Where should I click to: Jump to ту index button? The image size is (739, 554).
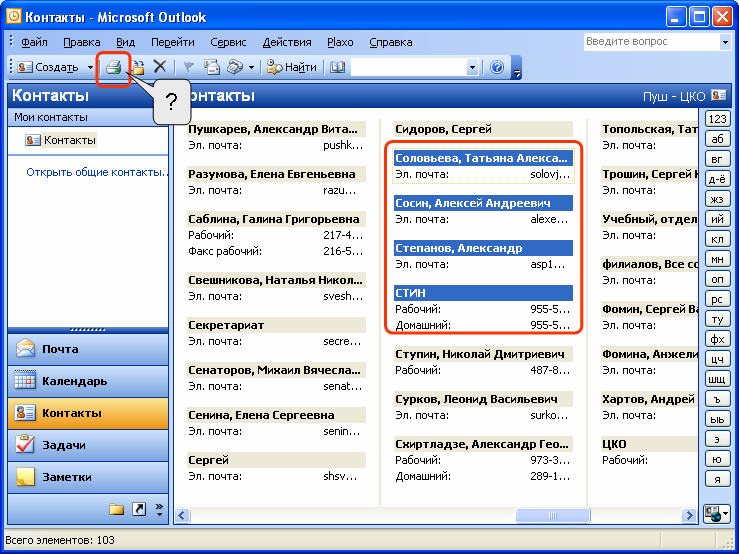tap(717, 319)
